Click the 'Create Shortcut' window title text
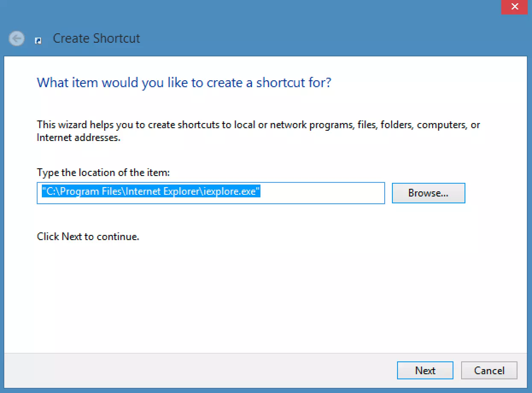Viewport: 532px width, 393px height. pos(96,38)
